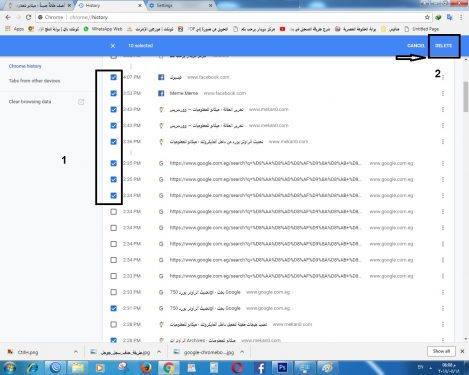Open the Apps shortcut icon in bookmarks bar
The image size is (469, 375).
8,29
